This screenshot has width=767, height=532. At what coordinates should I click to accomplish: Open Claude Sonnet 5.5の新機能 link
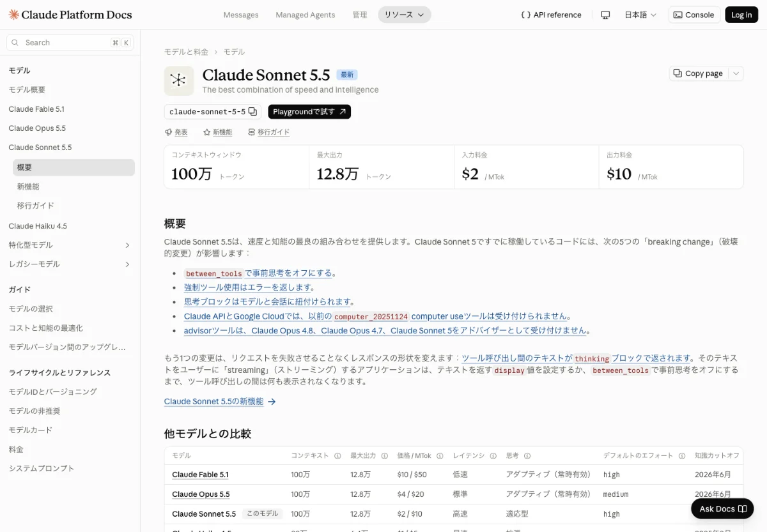click(213, 402)
